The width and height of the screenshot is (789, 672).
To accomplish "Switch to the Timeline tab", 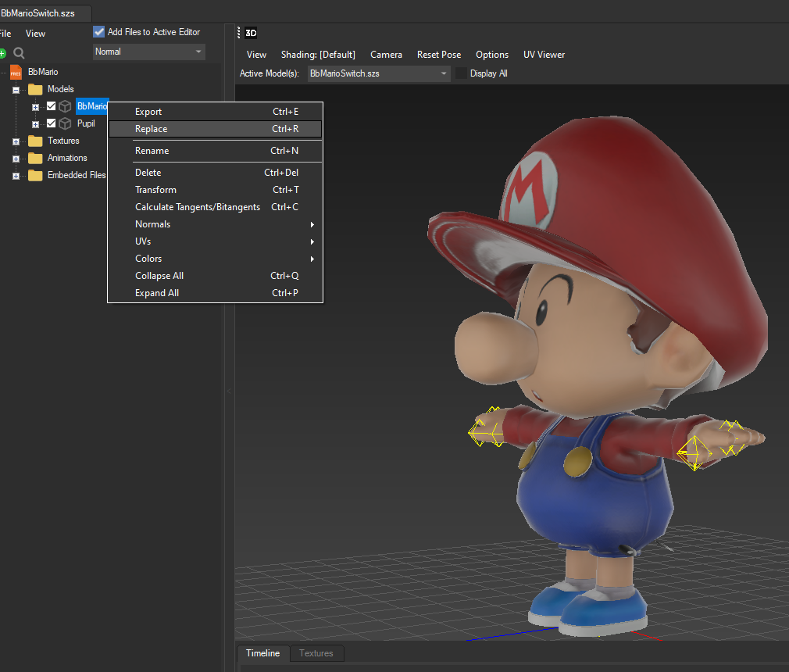I will click(262, 653).
